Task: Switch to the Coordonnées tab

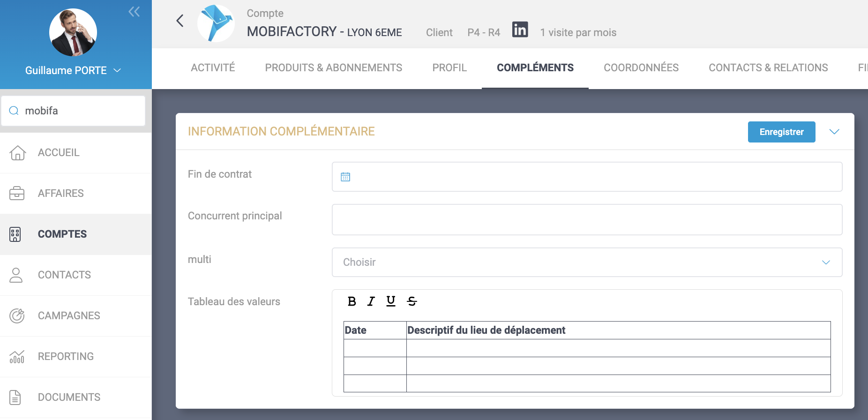Action: pyautogui.click(x=641, y=68)
